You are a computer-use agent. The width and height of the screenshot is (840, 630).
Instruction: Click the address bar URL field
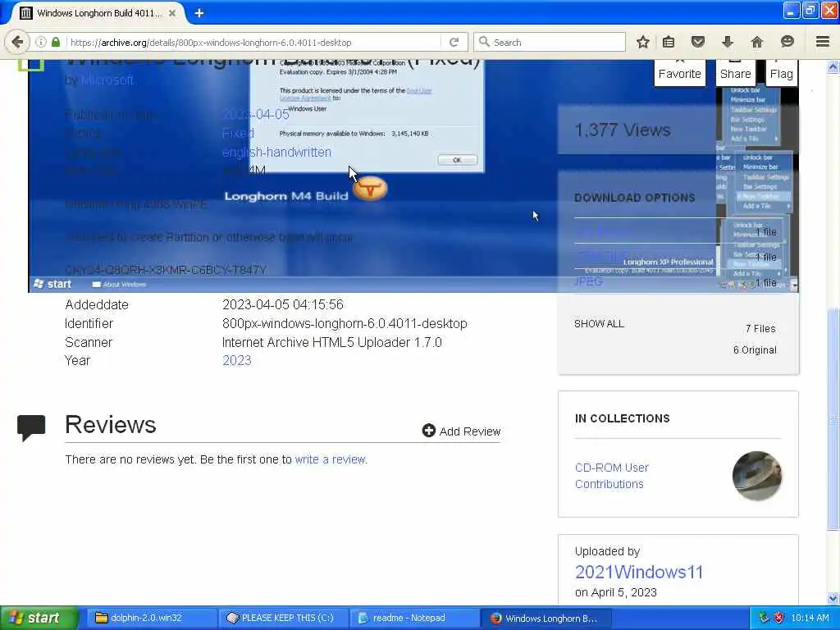[x=254, y=43]
